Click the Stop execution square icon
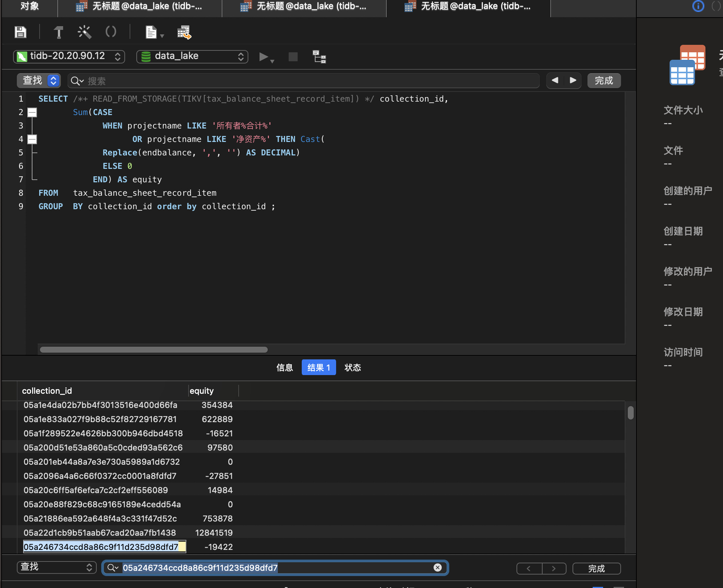723x588 pixels. pos(293,57)
